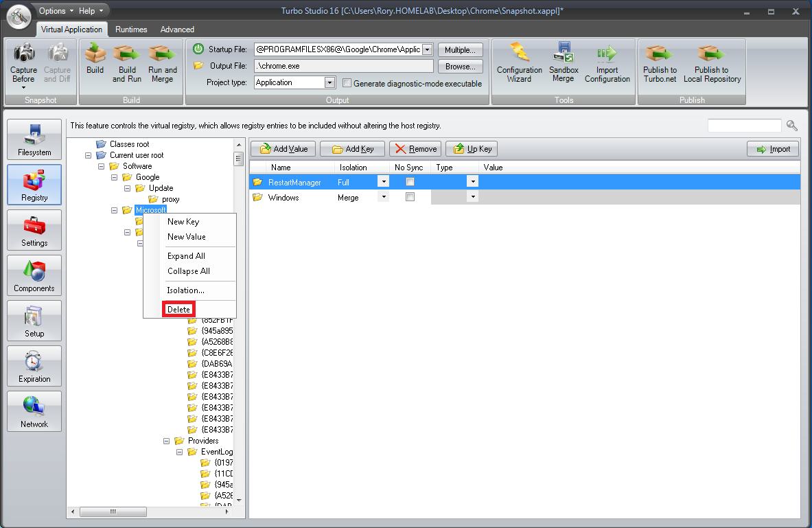
Task: Open the Capture Before snapshot tool
Action: (23, 62)
